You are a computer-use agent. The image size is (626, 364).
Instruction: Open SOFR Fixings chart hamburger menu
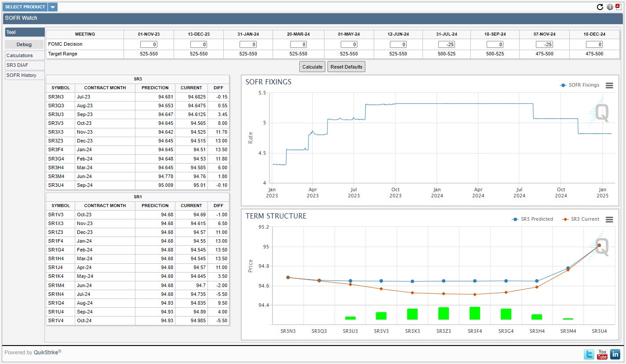609,85
